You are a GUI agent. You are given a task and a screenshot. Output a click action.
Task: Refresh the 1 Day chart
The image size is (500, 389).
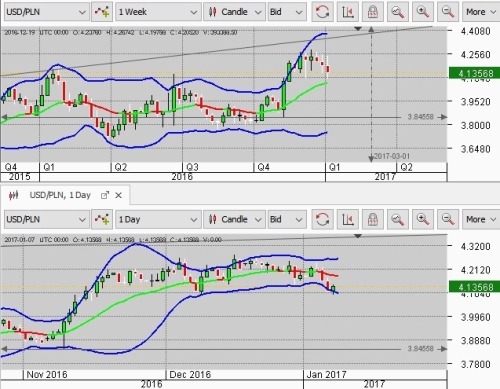[322, 219]
